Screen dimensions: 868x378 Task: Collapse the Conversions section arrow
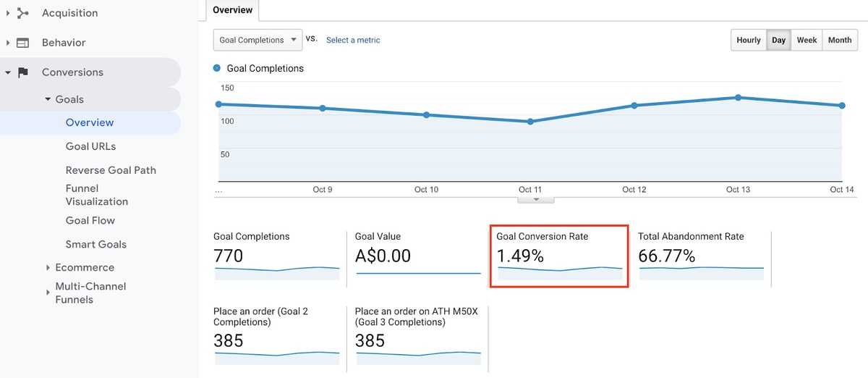click(7, 72)
